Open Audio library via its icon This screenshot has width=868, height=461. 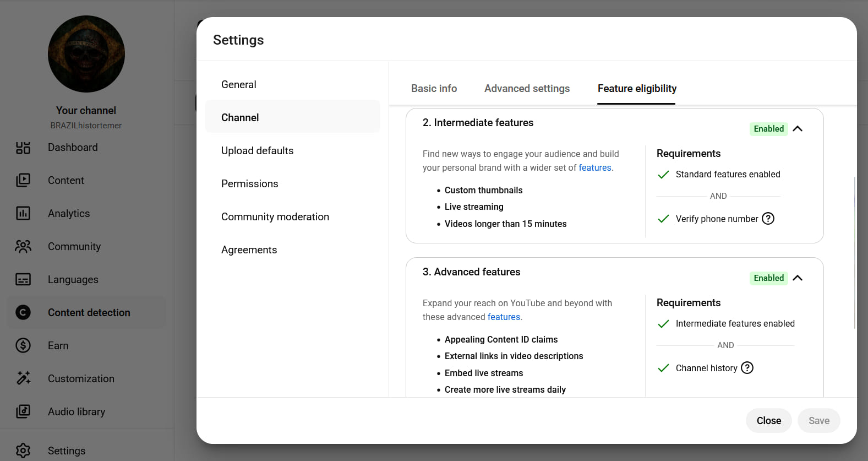(23, 411)
